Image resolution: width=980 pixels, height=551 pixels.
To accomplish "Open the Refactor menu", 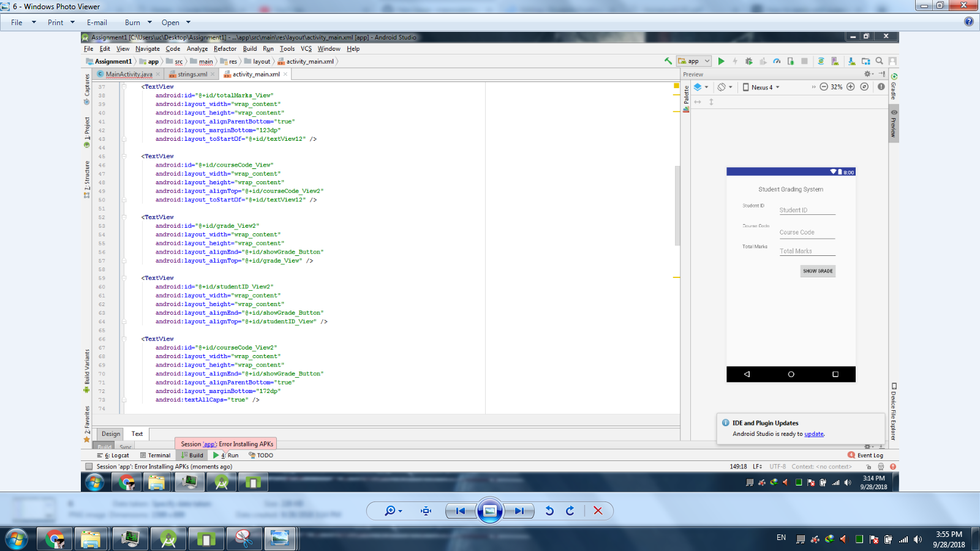I will (x=225, y=49).
